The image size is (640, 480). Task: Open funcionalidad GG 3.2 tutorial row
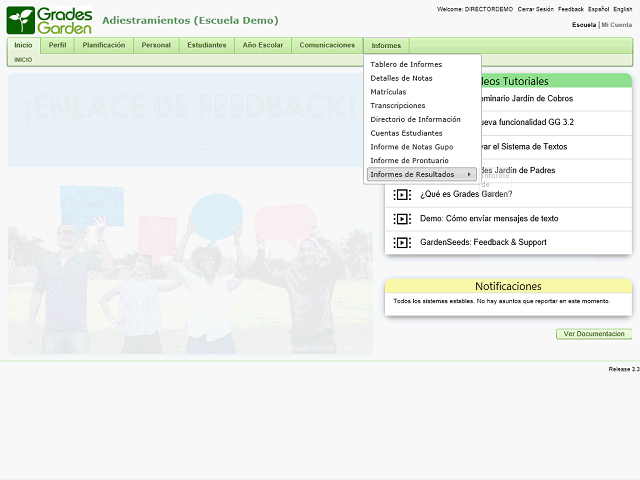pos(557,122)
